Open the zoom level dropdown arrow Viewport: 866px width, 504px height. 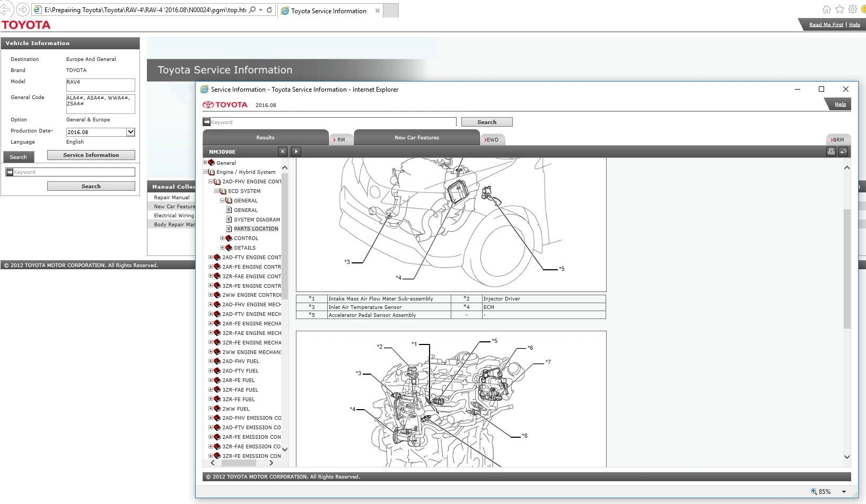pyautogui.click(x=844, y=491)
